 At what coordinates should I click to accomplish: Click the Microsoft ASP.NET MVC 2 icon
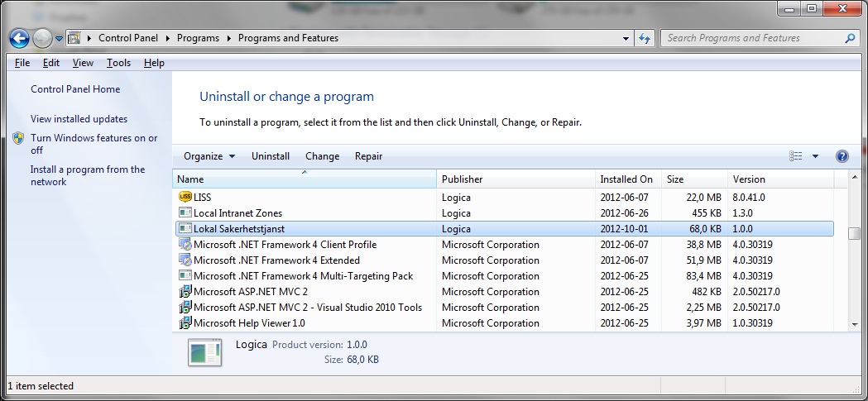click(185, 292)
